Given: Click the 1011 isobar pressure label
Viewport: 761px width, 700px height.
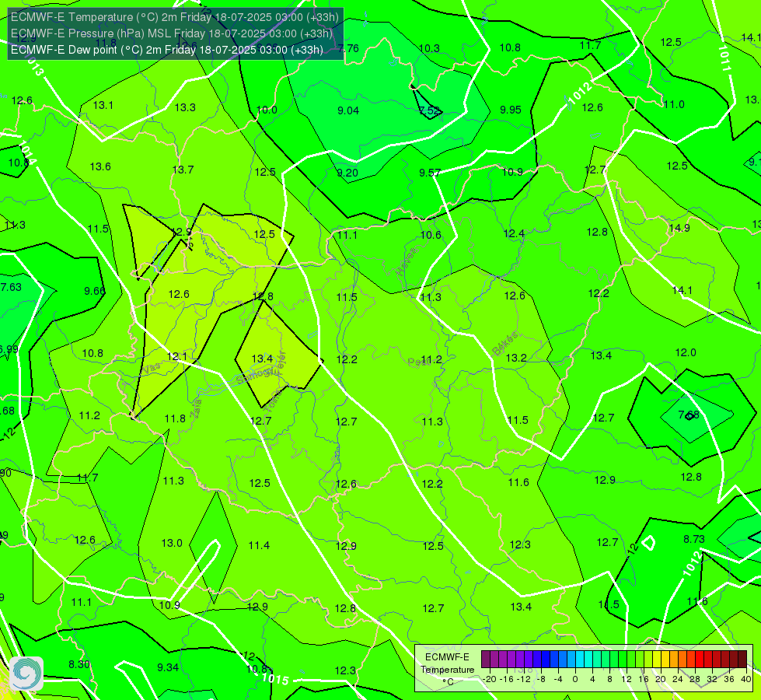Looking at the screenshot, I should pos(724,58).
